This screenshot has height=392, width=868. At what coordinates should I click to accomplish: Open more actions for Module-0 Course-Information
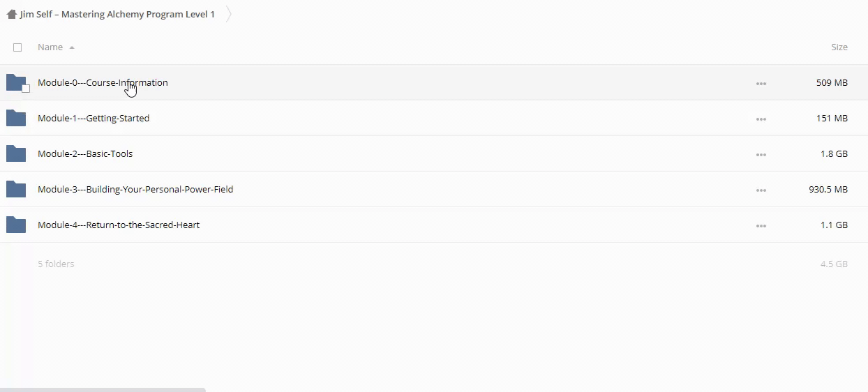[x=761, y=84]
